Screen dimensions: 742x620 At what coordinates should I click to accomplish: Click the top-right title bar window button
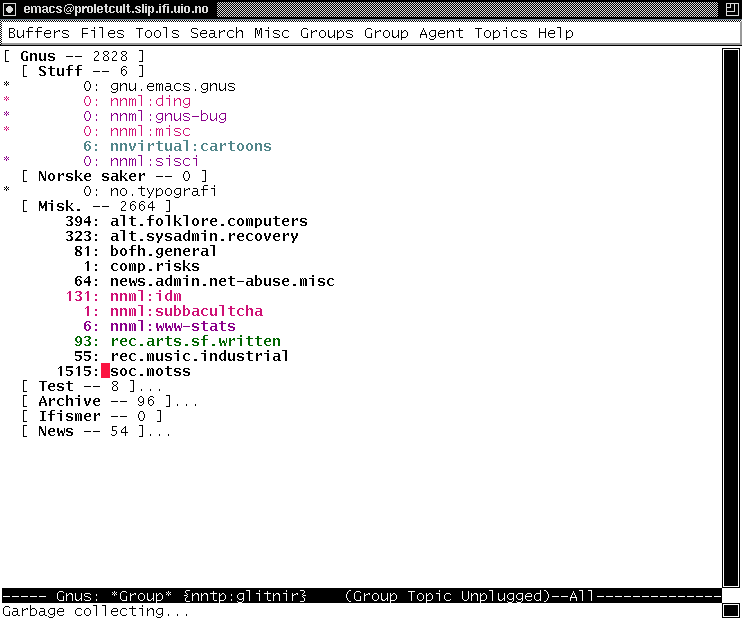click(732, 9)
